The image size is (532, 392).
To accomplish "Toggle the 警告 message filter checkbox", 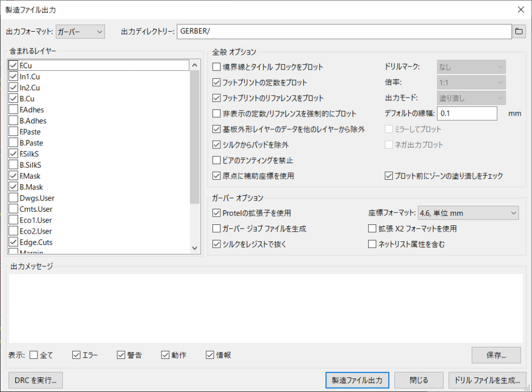I will (122, 355).
